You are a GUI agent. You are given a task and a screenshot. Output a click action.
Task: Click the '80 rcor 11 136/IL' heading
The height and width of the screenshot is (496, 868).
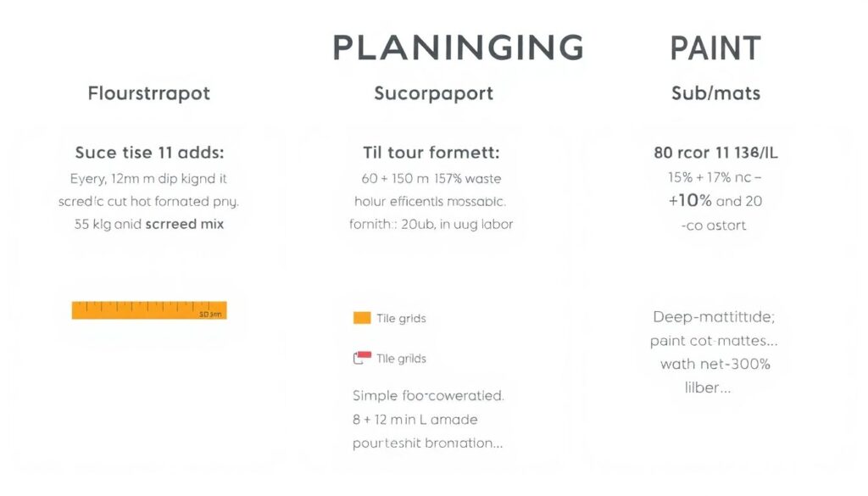[715, 153]
